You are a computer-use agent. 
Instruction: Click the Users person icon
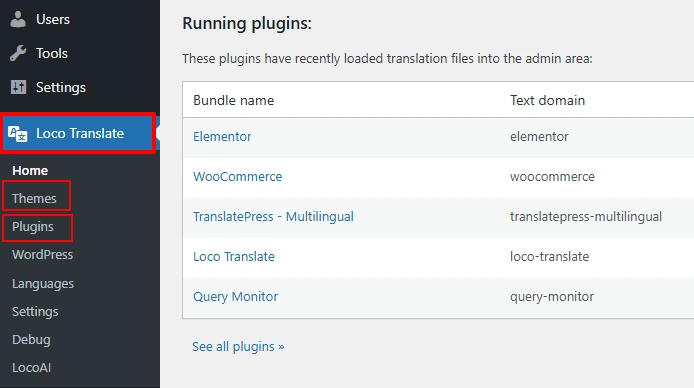[18, 19]
